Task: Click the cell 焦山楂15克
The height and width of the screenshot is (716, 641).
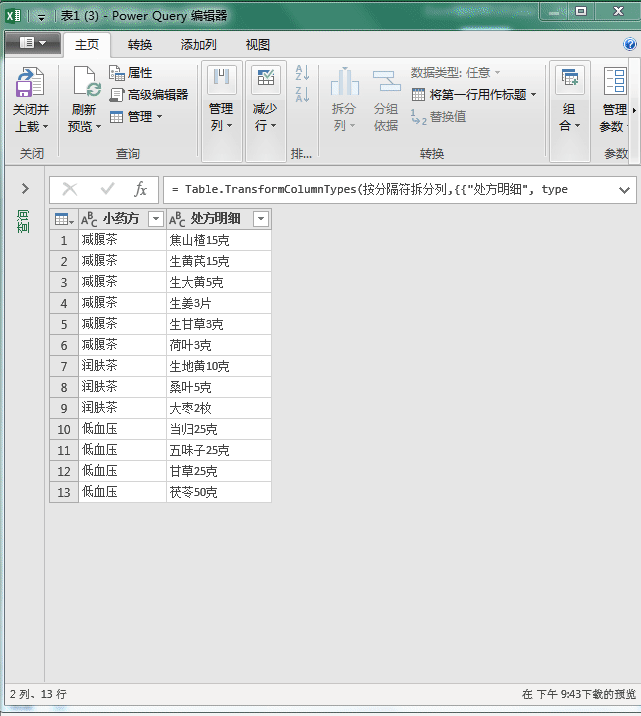Action: [x=219, y=240]
